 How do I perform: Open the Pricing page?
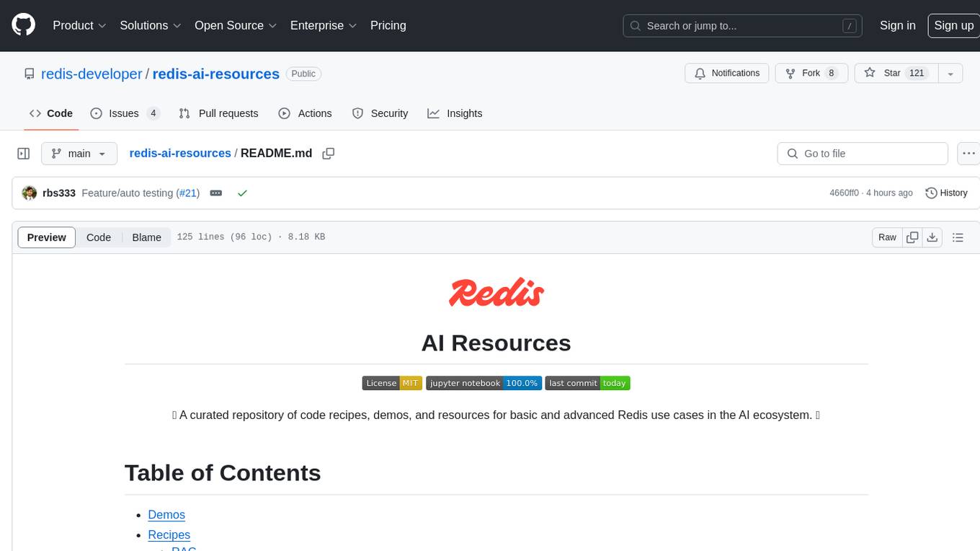(x=388, y=25)
